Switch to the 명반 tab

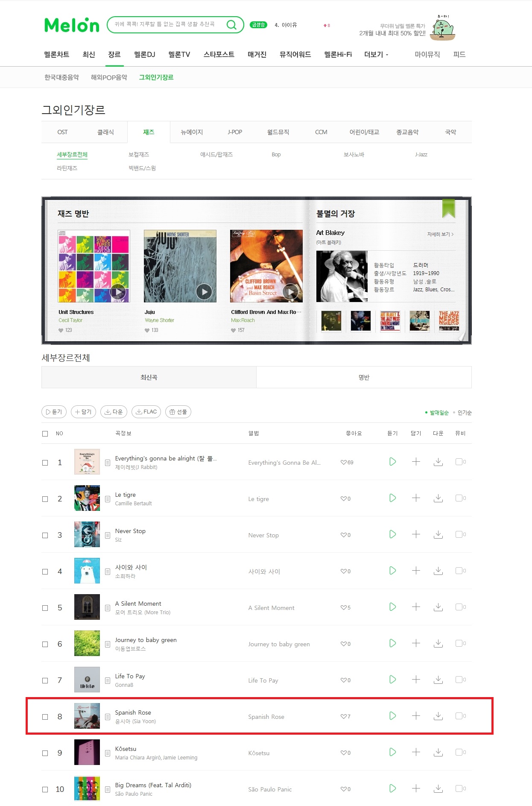(364, 377)
